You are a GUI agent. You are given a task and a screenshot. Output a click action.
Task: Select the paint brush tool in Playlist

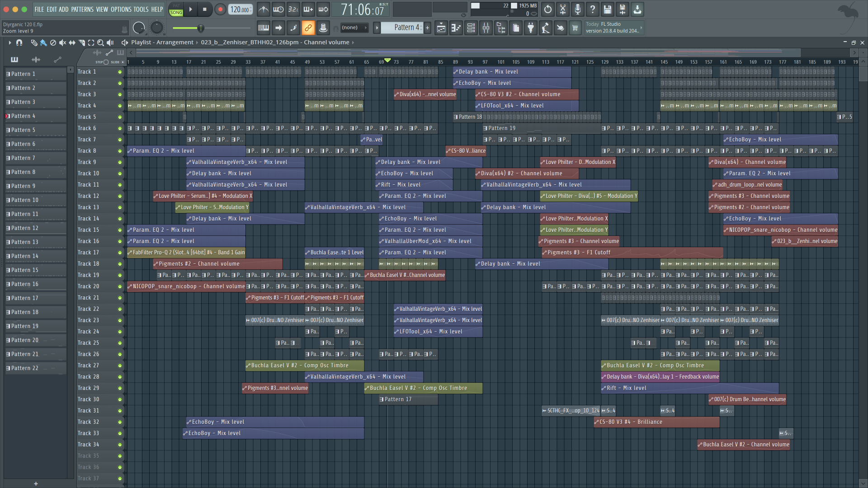[43, 42]
